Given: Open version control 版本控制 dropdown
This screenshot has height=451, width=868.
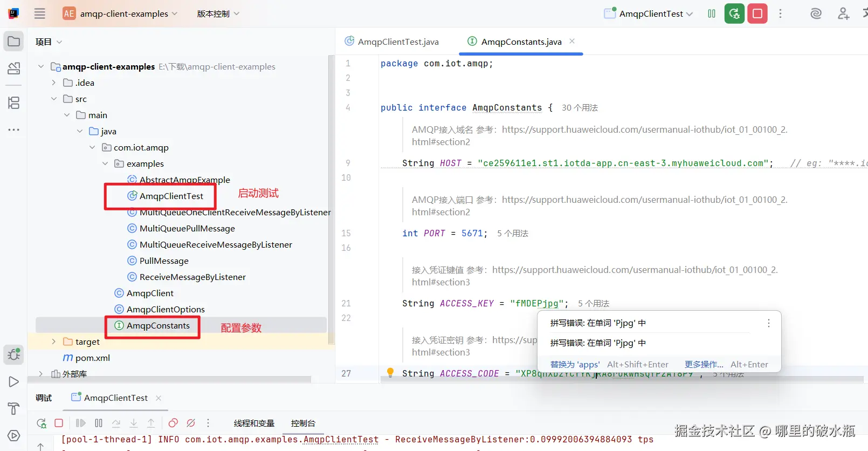Looking at the screenshot, I should click(x=218, y=13).
